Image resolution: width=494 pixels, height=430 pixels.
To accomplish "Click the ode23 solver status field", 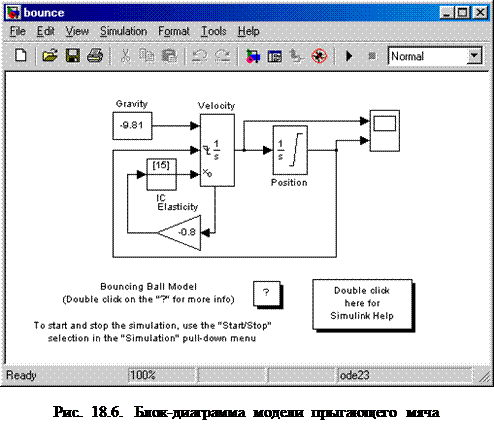I will (405, 375).
